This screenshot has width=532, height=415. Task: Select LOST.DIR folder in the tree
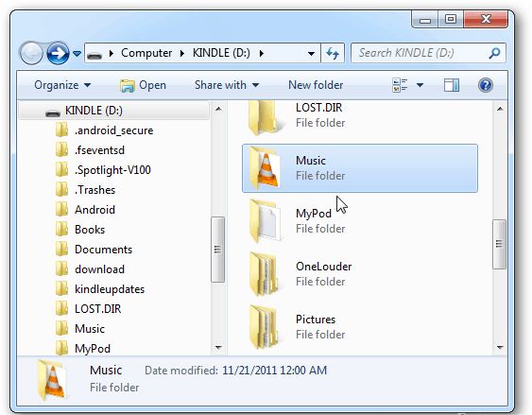[x=97, y=309]
